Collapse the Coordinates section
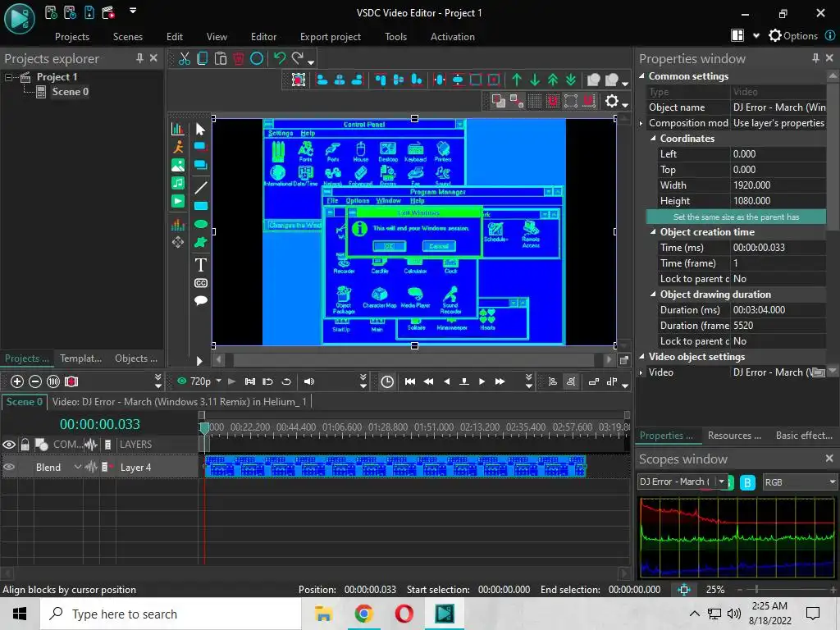 pyautogui.click(x=653, y=138)
